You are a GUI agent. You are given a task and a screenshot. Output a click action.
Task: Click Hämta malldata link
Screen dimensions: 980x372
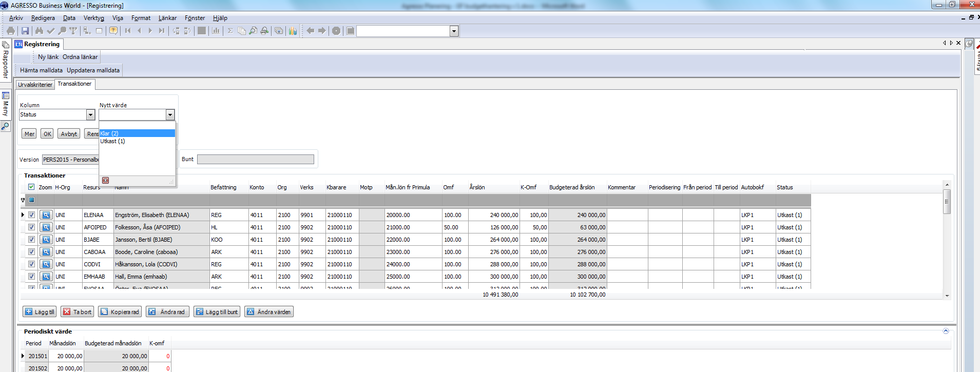coord(41,70)
